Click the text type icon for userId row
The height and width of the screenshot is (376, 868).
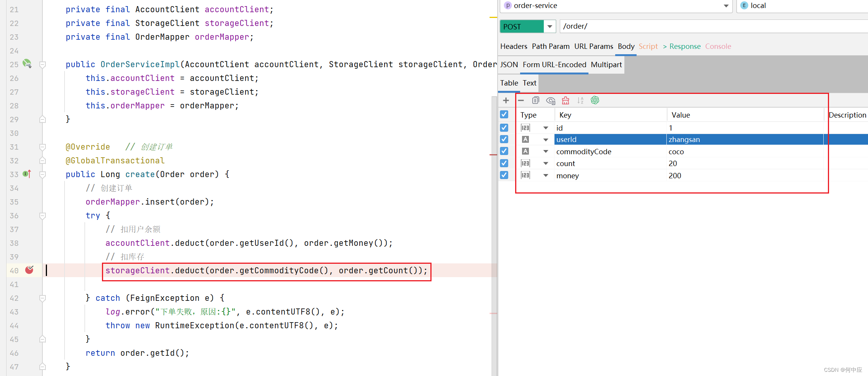(x=525, y=139)
